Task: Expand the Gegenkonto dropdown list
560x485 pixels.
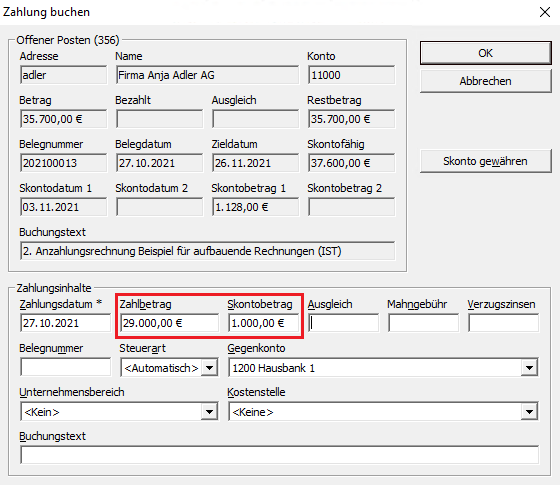Action: pos(529,368)
